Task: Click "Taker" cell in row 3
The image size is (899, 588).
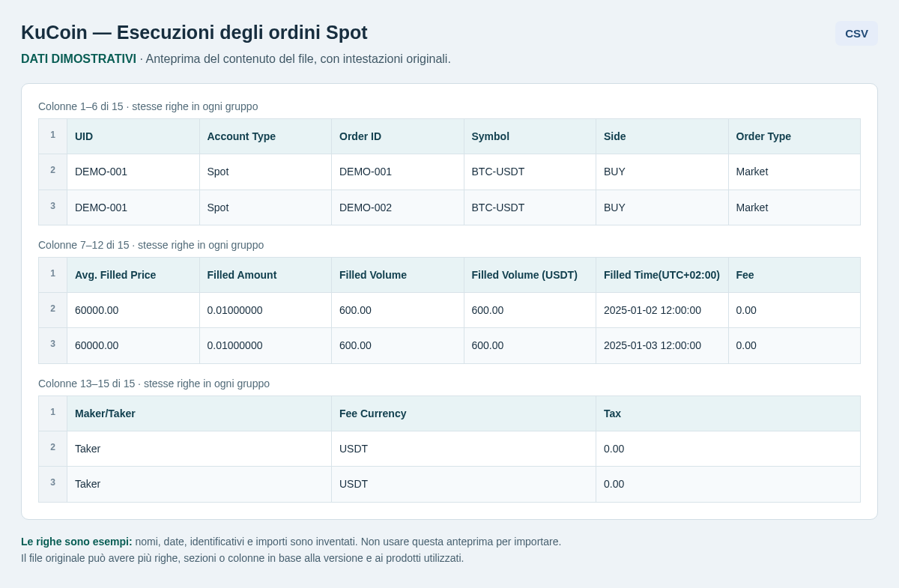Action: click(199, 484)
